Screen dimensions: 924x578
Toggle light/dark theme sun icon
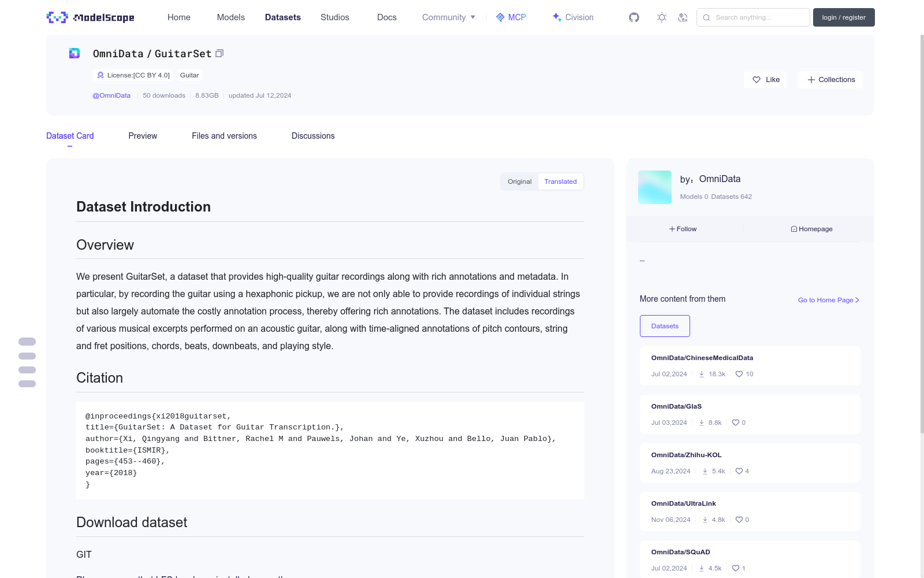click(662, 17)
